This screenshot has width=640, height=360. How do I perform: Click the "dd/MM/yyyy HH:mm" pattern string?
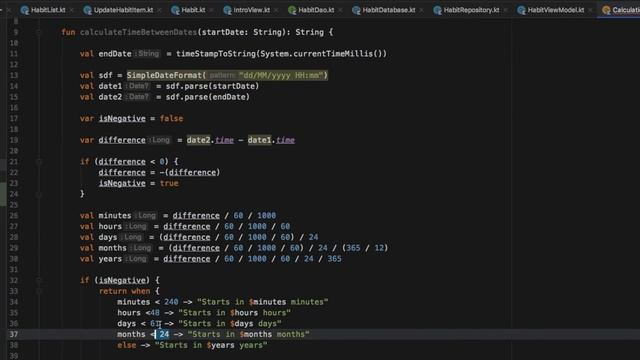click(x=281, y=76)
